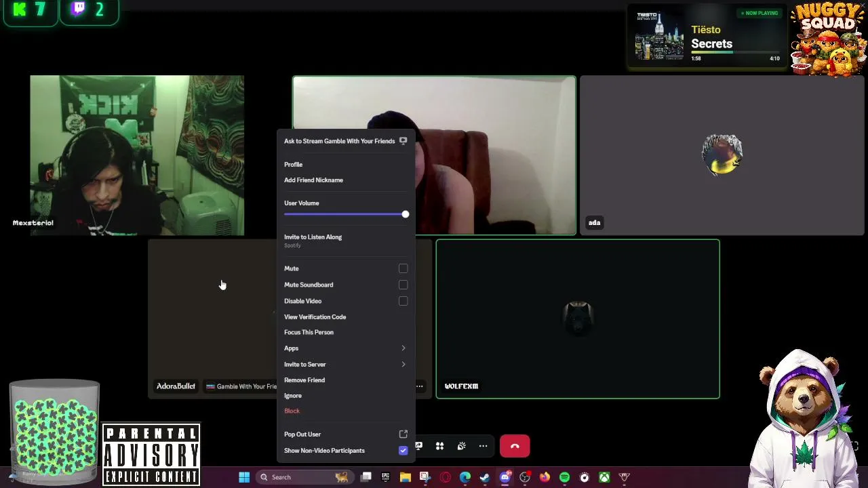This screenshot has width=868, height=488.
Task: Open OBS Studio from the taskbar
Action: click(x=524, y=477)
